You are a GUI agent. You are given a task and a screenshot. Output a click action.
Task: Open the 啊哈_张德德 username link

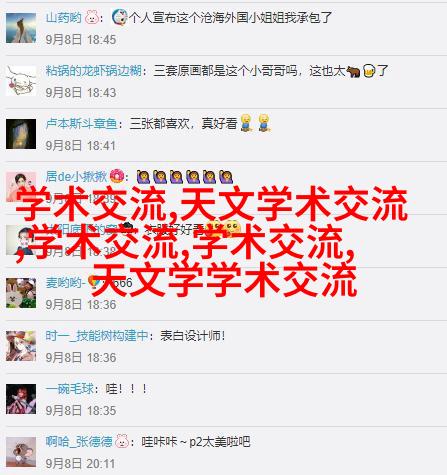tap(79, 442)
